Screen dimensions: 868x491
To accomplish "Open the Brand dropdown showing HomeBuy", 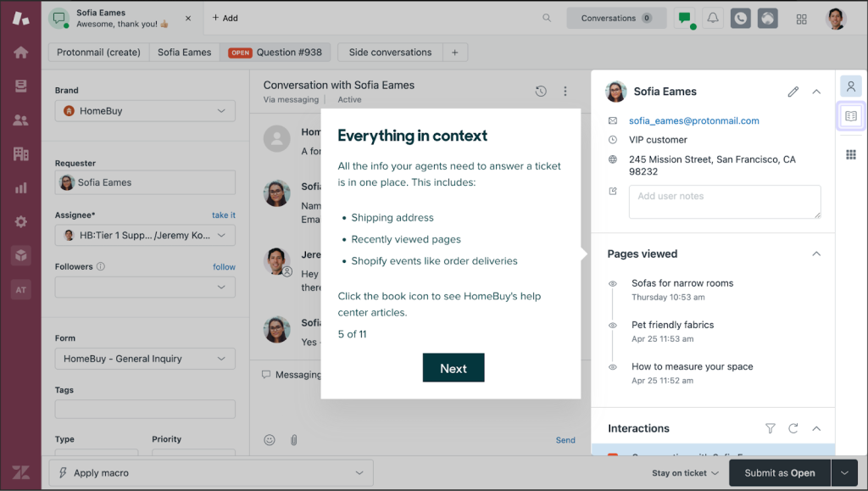I will (x=144, y=110).
